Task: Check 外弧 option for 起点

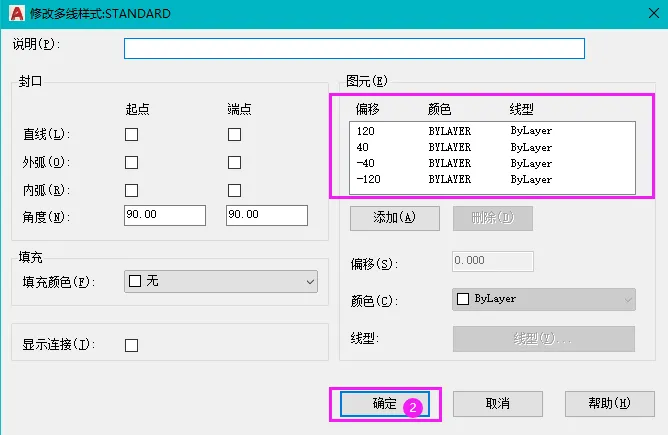Action: (131, 162)
